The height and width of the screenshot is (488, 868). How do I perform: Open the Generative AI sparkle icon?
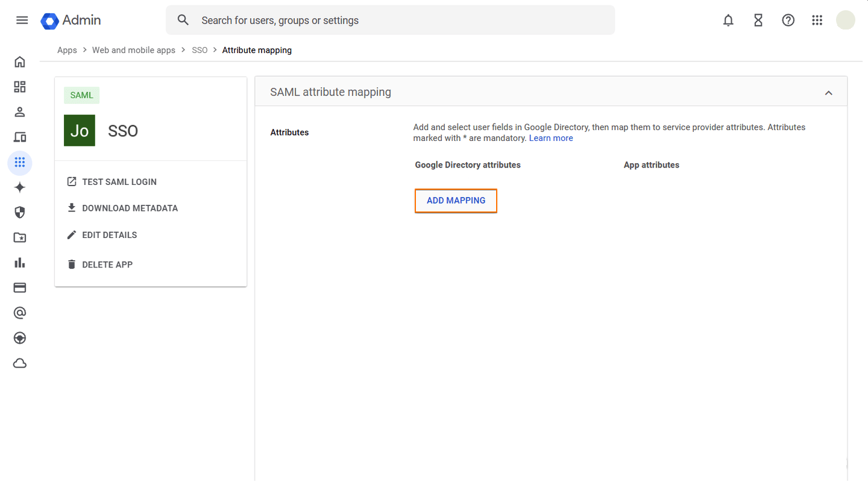point(19,187)
